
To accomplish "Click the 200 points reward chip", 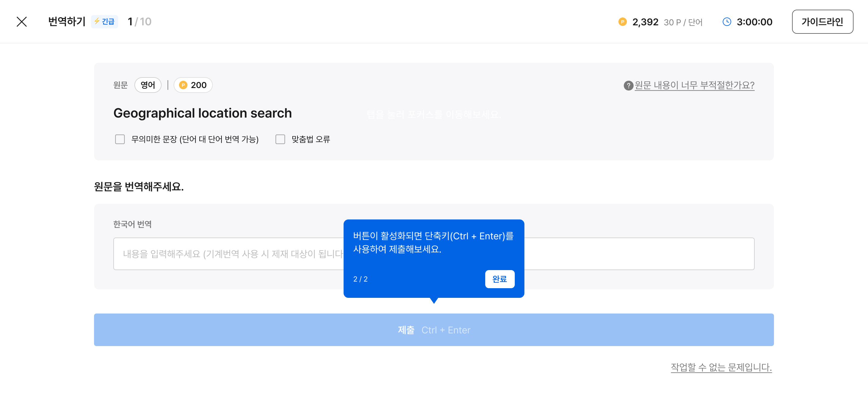I will [x=193, y=85].
